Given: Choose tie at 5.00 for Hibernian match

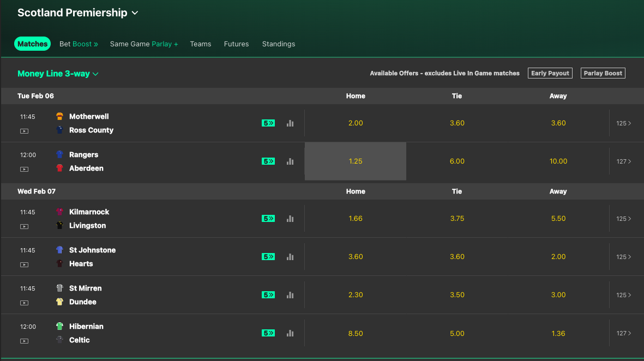Looking at the screenshot, I should (x=457, y=333).
